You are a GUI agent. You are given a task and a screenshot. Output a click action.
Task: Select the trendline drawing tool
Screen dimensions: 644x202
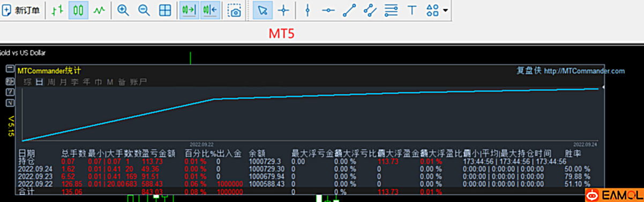point(349,10)
